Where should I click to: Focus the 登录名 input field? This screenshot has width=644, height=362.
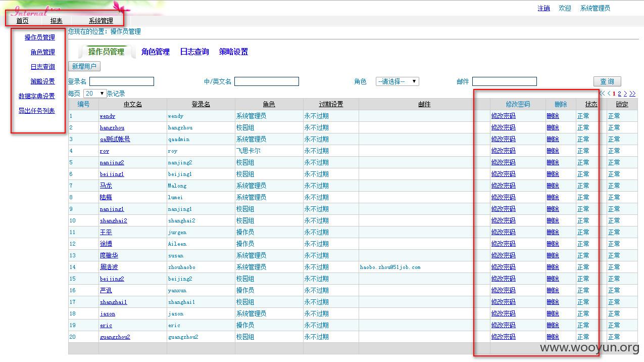[x=122, y=81]
